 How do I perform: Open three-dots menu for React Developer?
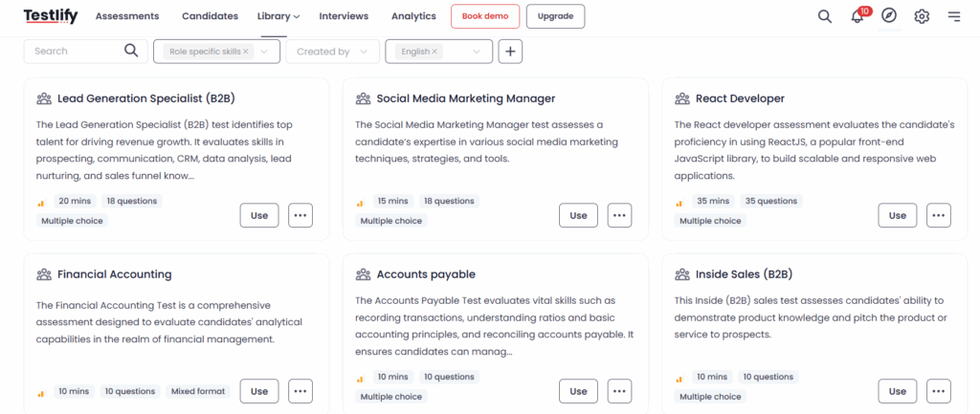[x=939, y=215]
